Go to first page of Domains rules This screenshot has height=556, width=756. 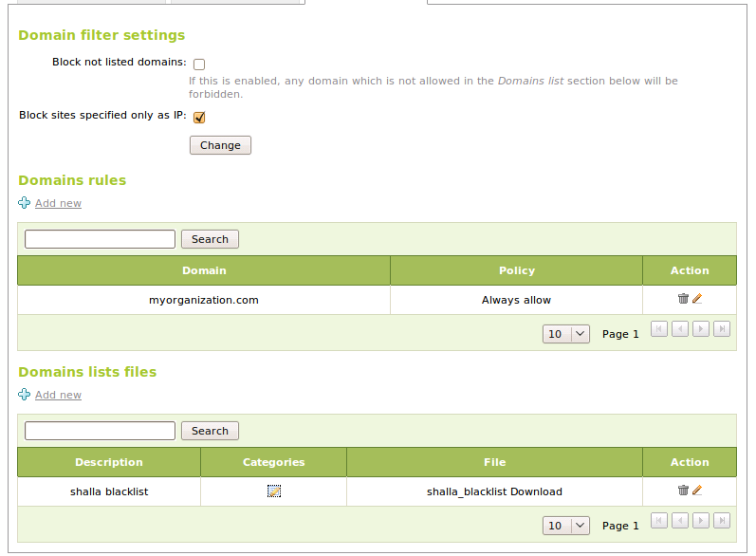(659, 329)
